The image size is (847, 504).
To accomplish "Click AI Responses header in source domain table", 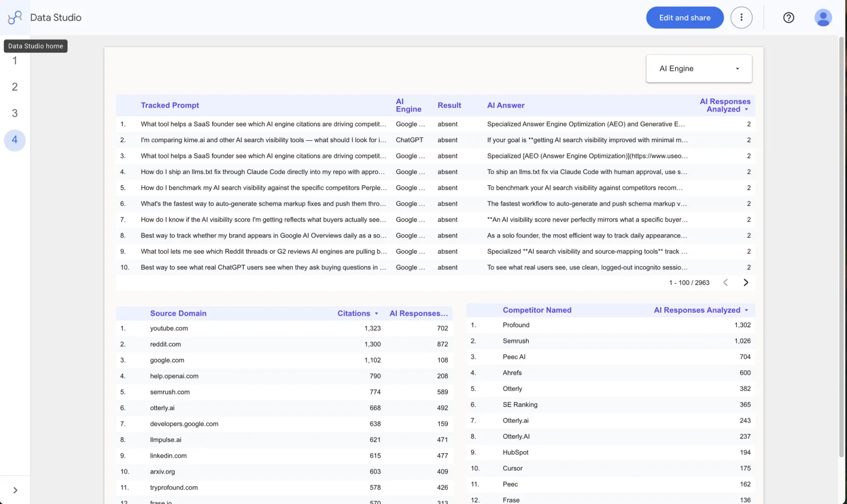I will pyautogui.click(x=419, y=313).
